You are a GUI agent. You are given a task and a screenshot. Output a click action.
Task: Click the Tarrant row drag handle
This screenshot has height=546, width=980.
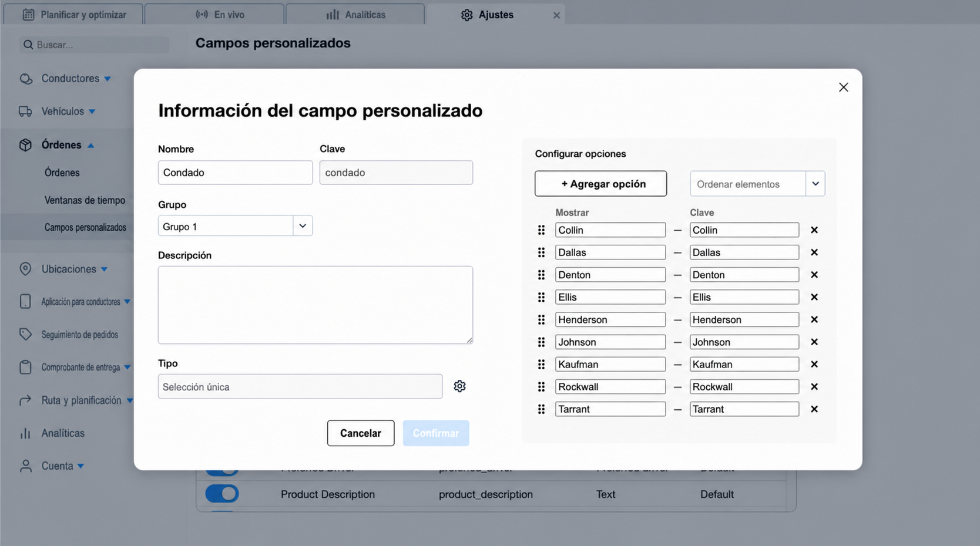[541, 409]
